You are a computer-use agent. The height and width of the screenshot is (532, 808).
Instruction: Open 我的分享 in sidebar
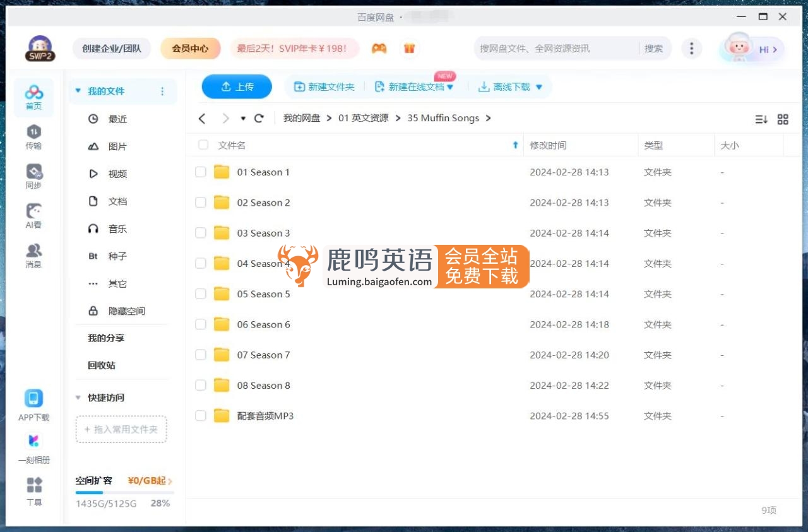(106, 338)
